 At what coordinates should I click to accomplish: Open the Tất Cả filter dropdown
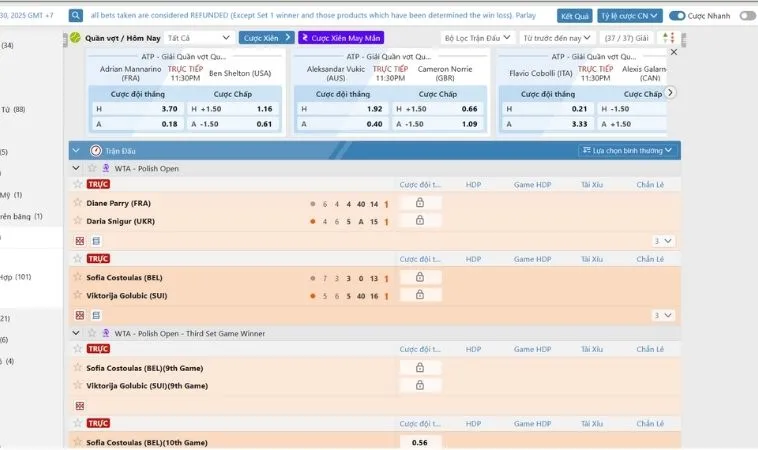(x=200, y=37)
